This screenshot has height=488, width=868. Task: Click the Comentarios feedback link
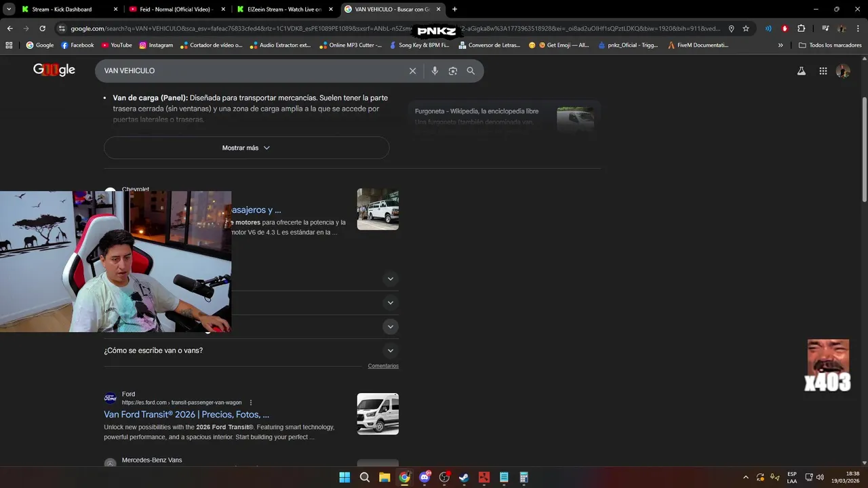383,366
